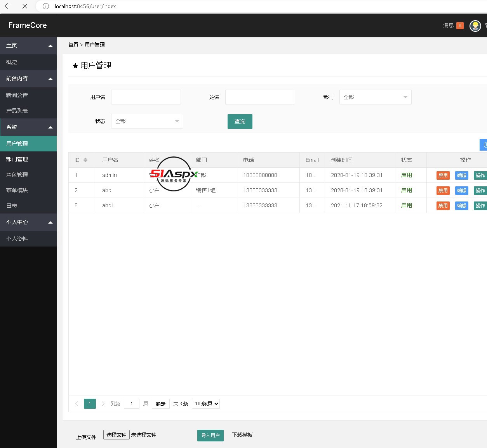487x448 pixels.
Task: Click the 确定 pagination confirm button
Action: tap(161, 404)
